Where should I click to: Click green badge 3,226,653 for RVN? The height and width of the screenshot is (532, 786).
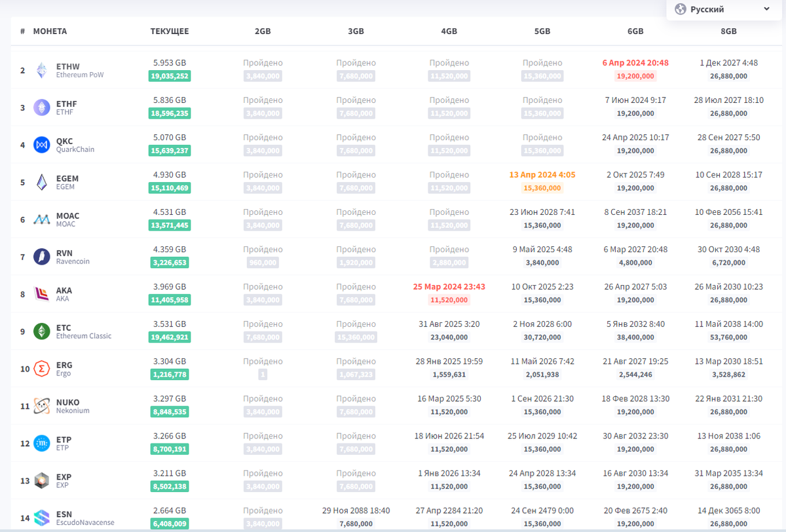pyautogui.click(x=170, y=263)
